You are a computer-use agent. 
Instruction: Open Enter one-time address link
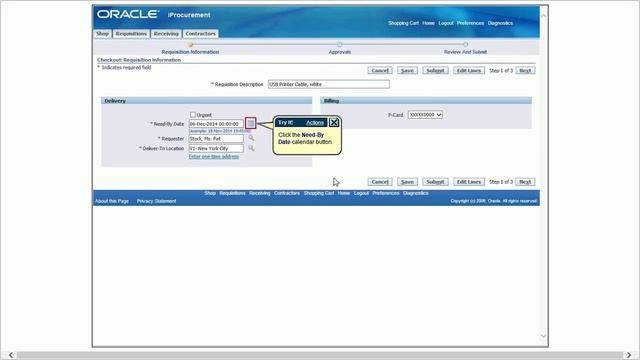point(213,157)
